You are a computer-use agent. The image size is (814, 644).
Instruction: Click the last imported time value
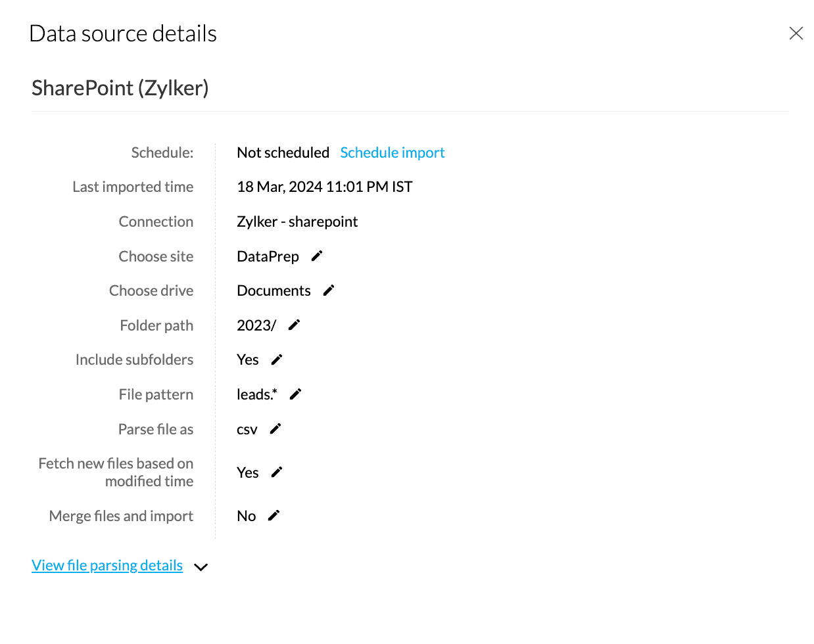(324, 187)
